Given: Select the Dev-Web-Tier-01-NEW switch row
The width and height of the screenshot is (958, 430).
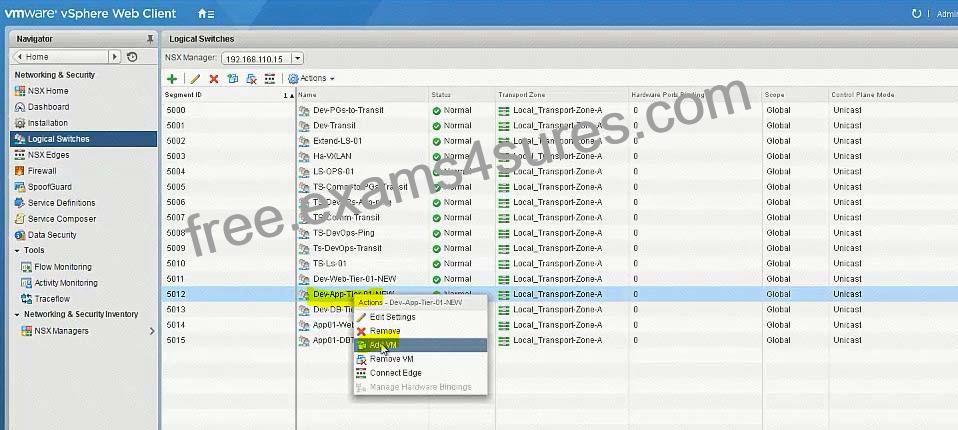Looking at the screenshot, I should tap(560, 279).
